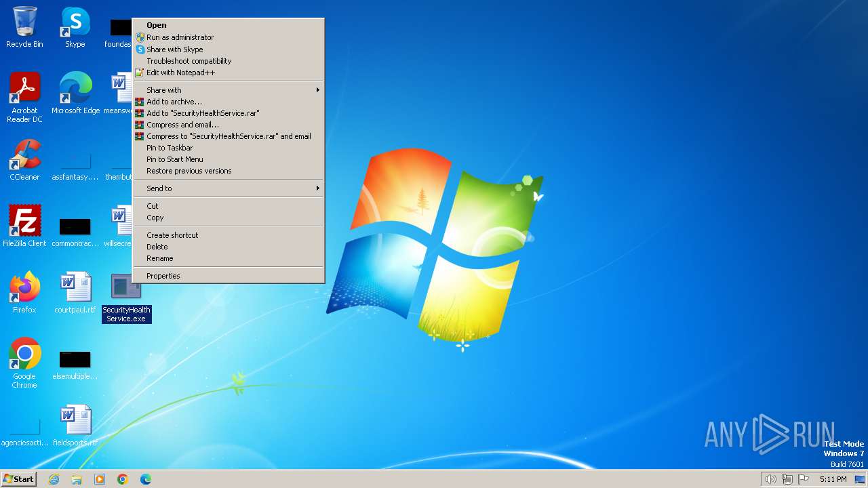Choose Cut from the context menu

[x=229, y=206]
